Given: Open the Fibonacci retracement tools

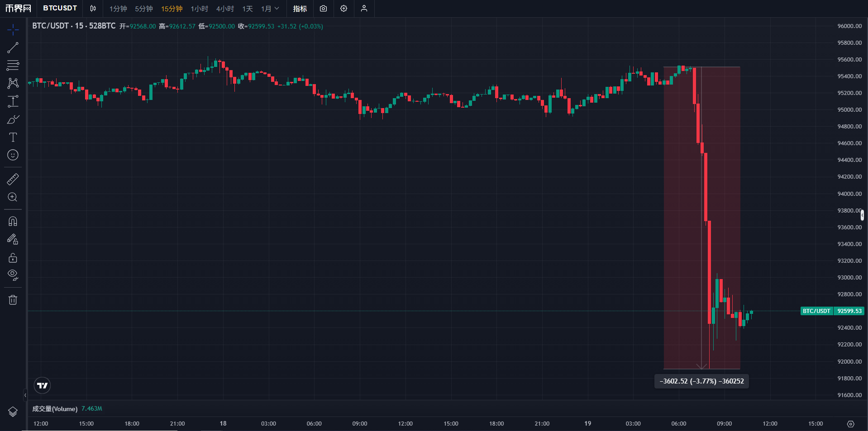Looking at the screenshot, I should pos(13,66).
